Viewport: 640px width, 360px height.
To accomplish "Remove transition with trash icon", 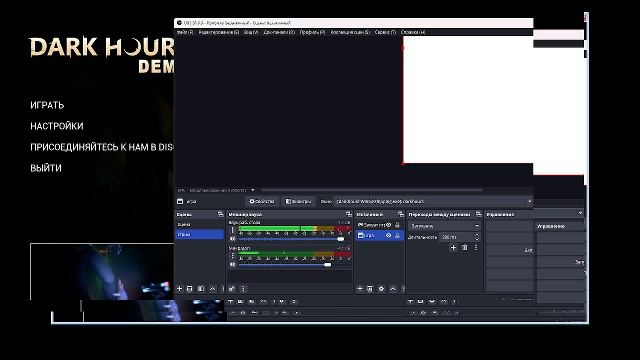I will 464,247.
